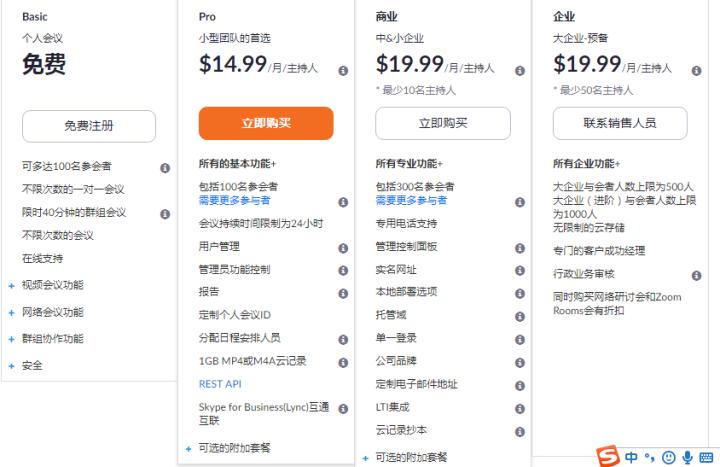The height and width of the screenshot is (467, 720).
Task: Click orange 立即购买 button for Pro
Action: tap(266, 123)
